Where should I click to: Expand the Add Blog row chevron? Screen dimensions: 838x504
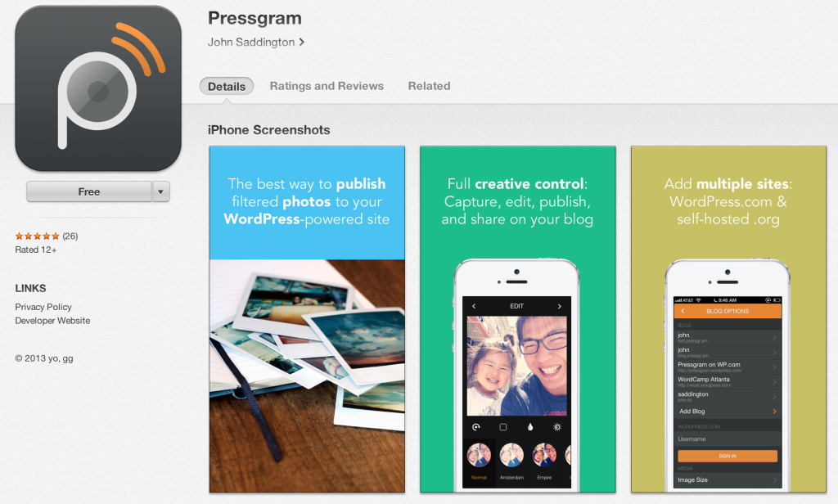(774, 412)
